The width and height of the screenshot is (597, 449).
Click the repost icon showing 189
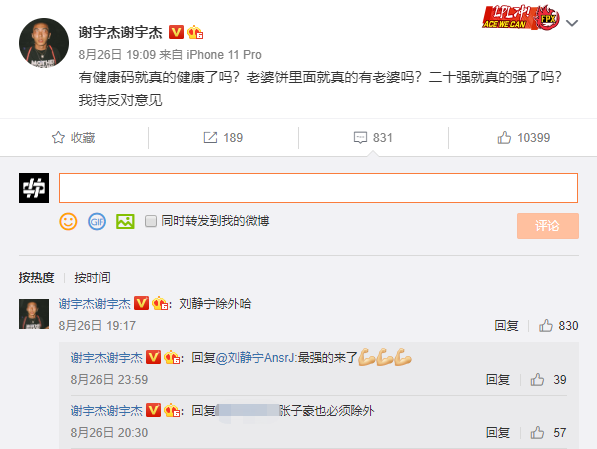point(210,137)
